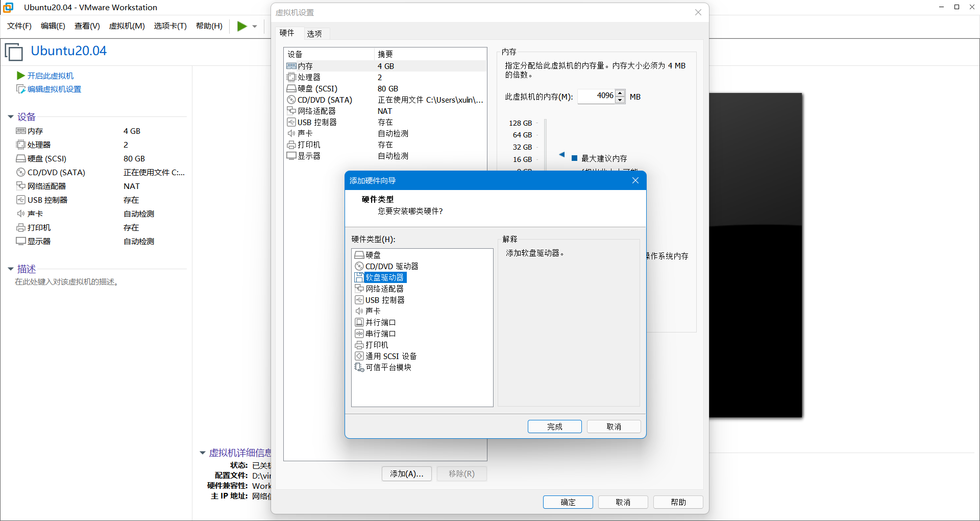Click 内存 icon in settings device list

point(291,66)
